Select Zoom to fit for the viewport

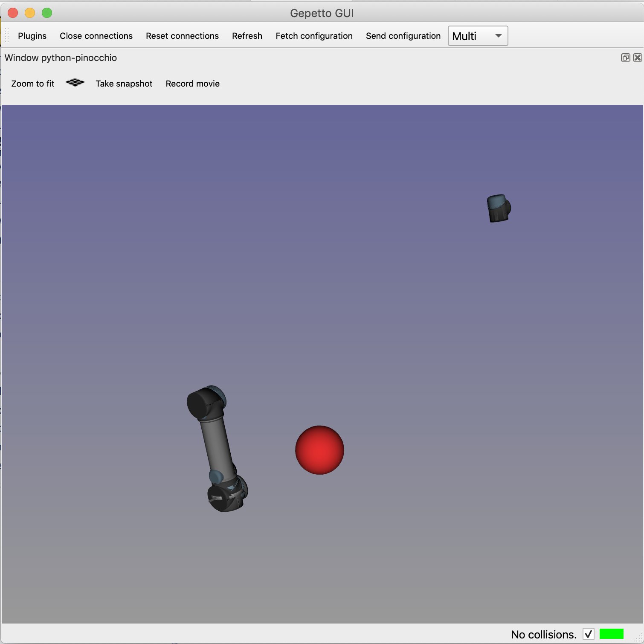tap(32, 84)
